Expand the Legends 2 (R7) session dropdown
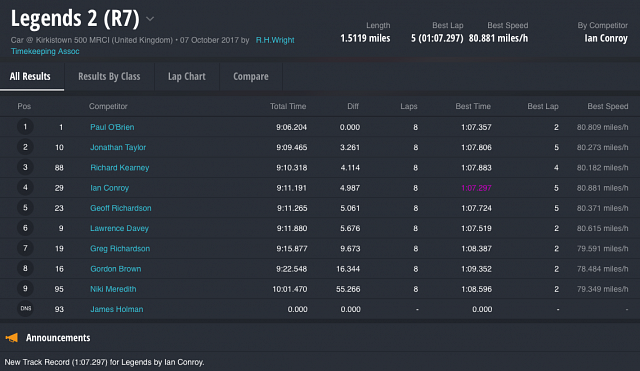The image size is (640, 371). point(150,19)
